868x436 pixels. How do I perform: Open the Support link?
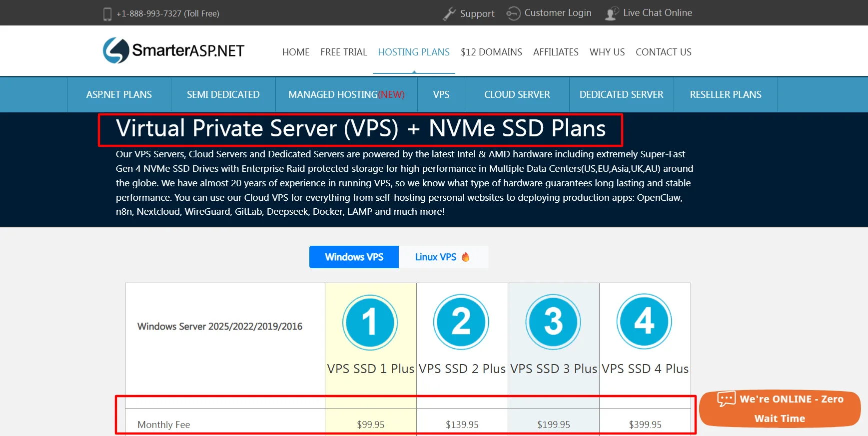(477, 13)
